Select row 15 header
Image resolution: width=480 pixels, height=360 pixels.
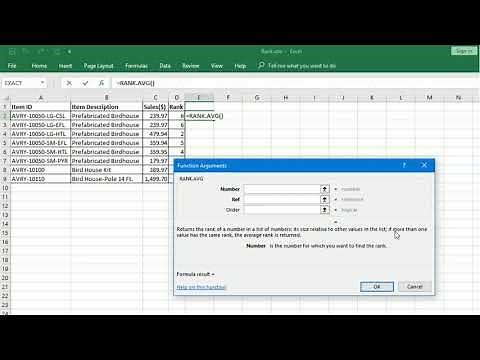click(x=5, y=233)
